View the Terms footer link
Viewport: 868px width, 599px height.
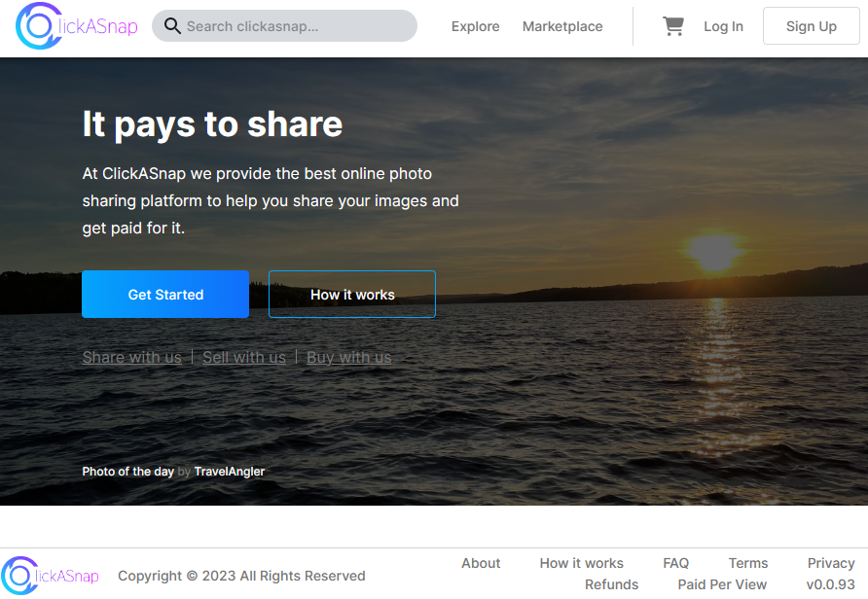click(748, 563)
